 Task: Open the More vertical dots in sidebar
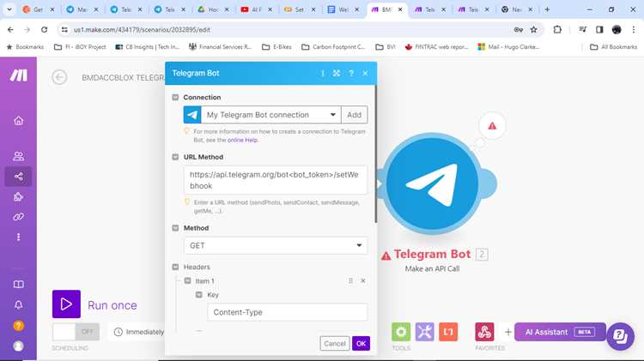click(x=19, y=238)
